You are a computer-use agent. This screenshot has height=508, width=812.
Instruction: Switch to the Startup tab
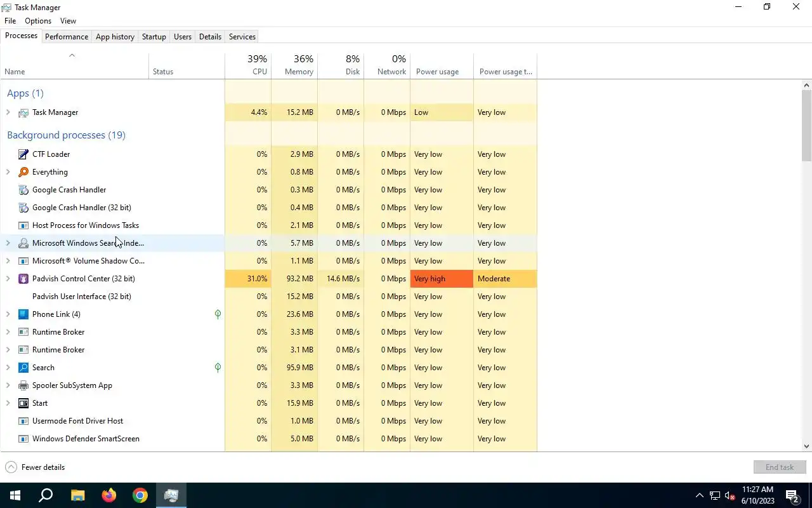pos(154,37)
